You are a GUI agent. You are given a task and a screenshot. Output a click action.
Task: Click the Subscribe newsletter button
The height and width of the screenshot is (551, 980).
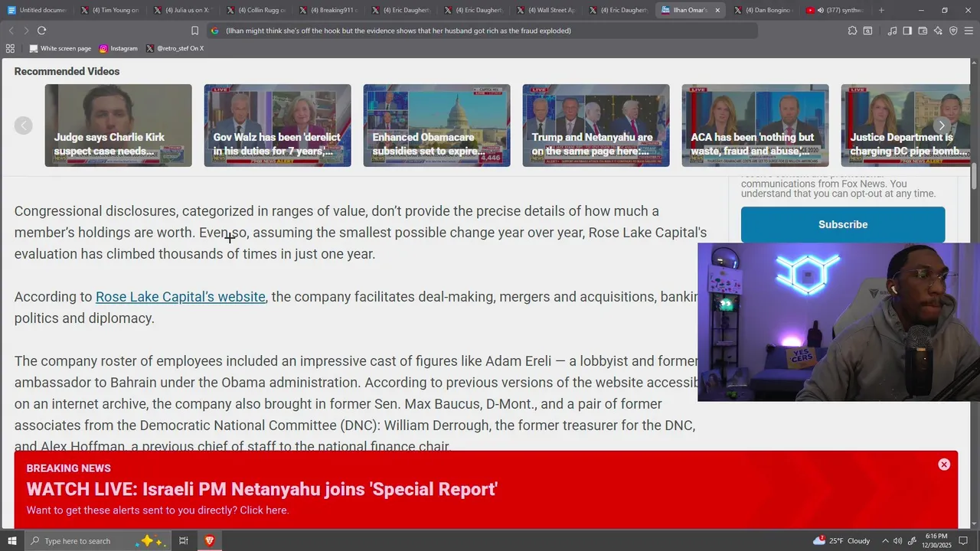(x=843, y=224)
